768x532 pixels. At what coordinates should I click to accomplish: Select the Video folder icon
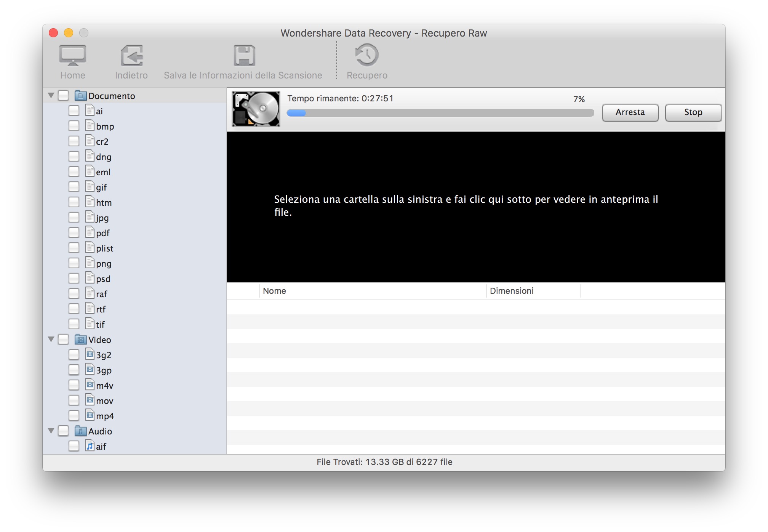coord(80,340)
